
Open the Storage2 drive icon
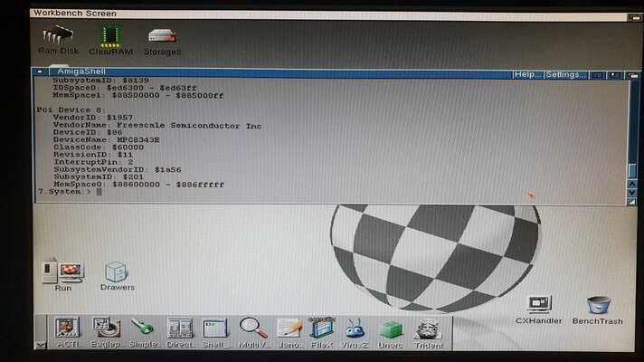point(162,37)
